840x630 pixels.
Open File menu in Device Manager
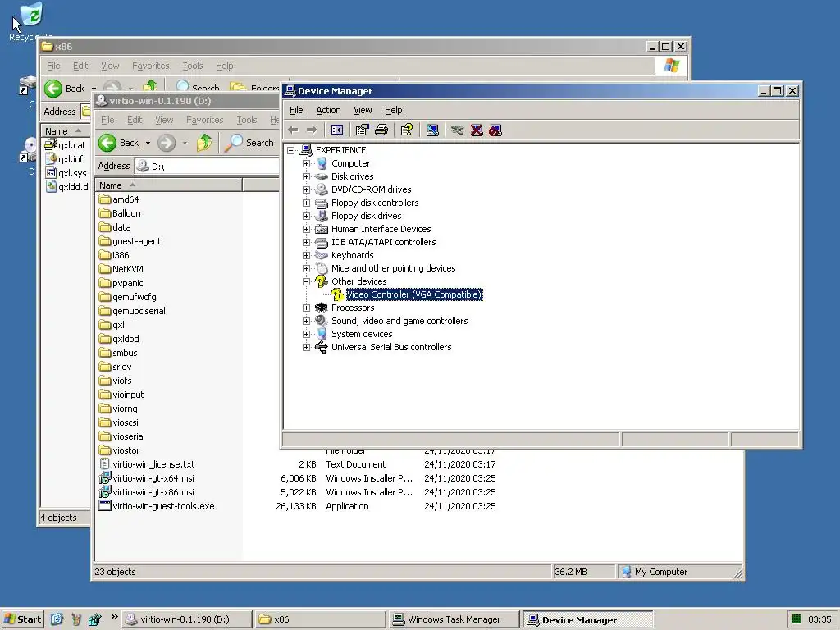click(296, 110)
